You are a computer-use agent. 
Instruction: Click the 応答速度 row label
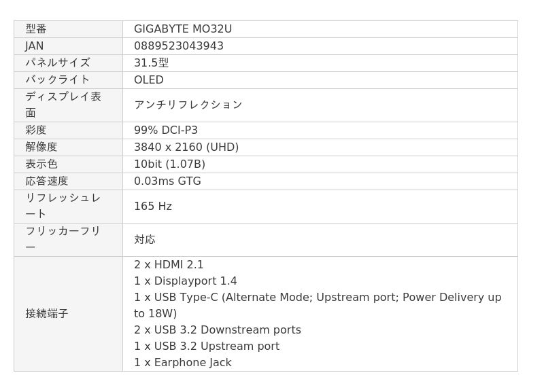47,181
